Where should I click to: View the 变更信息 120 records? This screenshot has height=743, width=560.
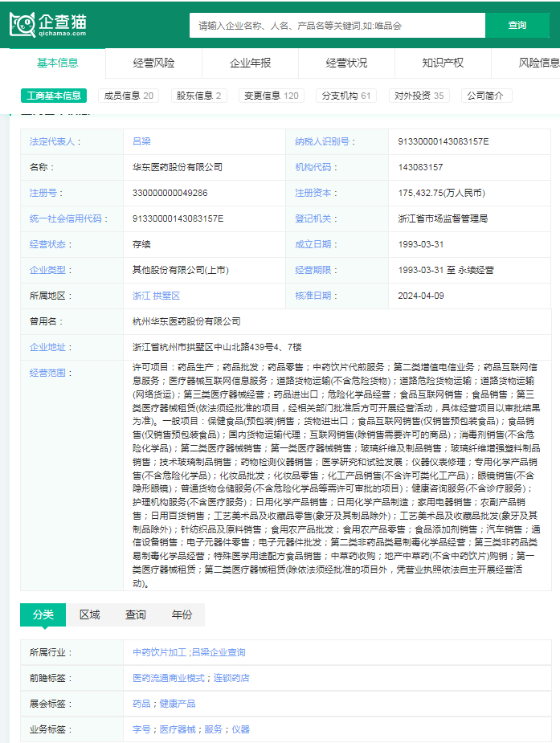[x=272, y=96]
